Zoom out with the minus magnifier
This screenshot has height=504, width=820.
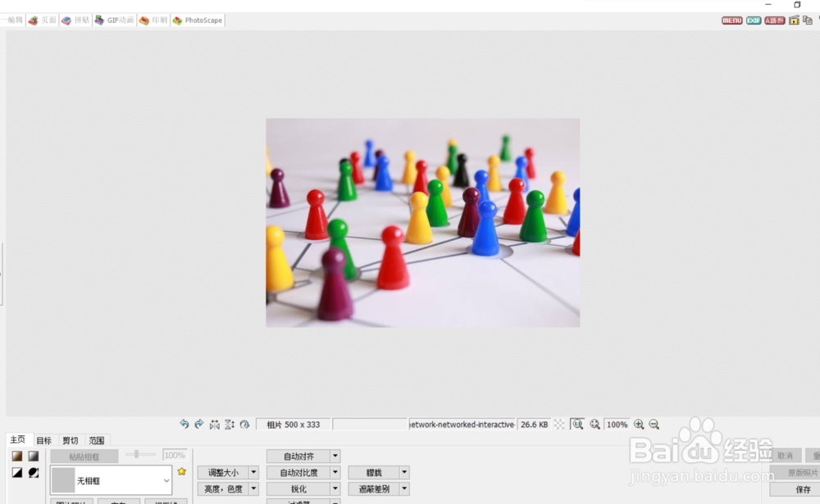point(654,425)
